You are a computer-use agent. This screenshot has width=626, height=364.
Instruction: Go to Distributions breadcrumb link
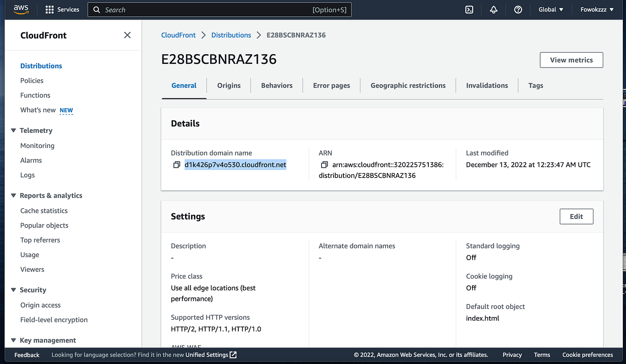coord(231,35)
